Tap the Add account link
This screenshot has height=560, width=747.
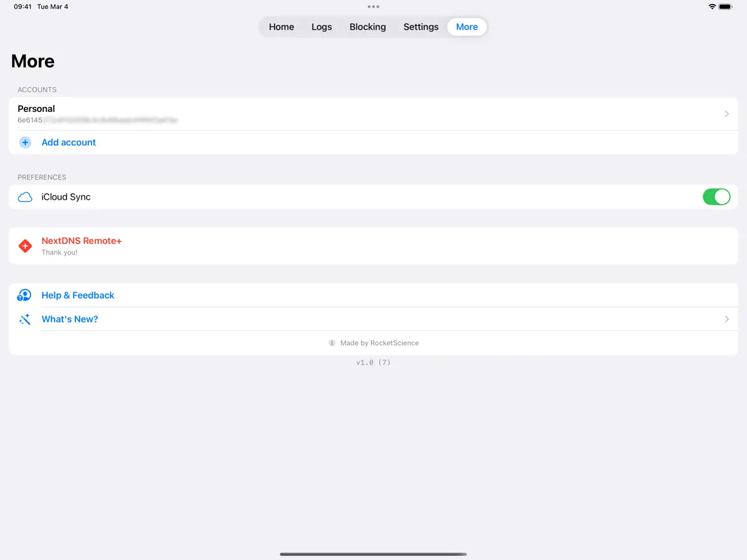68,142
